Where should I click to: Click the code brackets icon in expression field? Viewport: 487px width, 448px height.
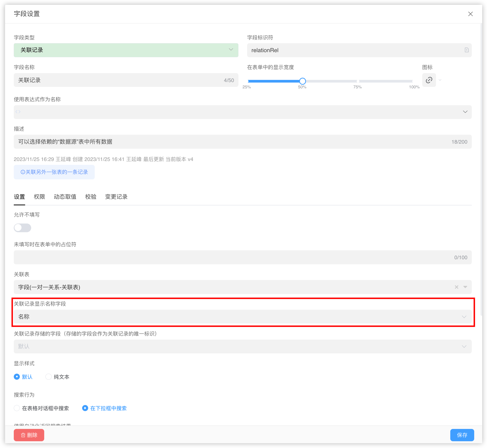(18, 112)
